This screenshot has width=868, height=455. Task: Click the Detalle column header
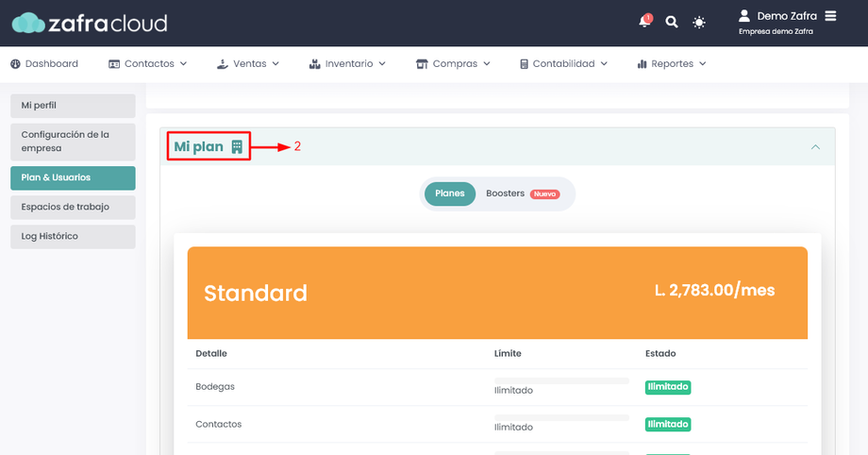(x=211, y=354)
